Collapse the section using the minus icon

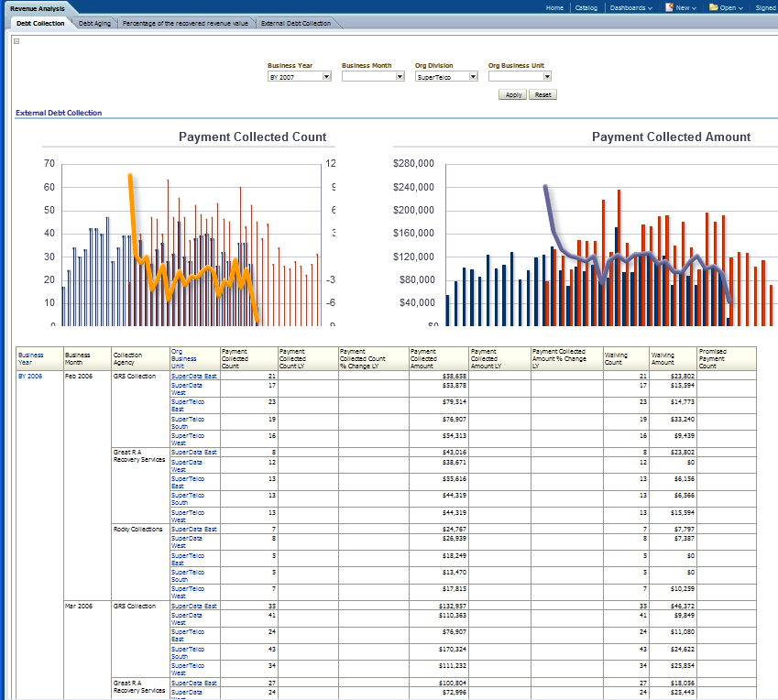tap(16, 41)
